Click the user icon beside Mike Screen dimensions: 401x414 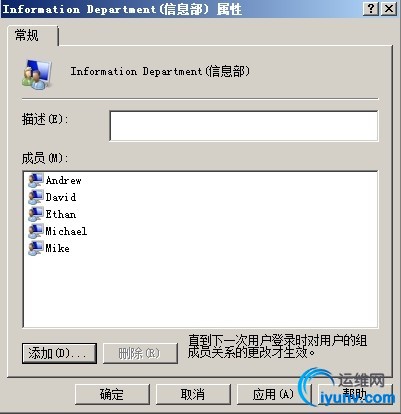point(36,248)
